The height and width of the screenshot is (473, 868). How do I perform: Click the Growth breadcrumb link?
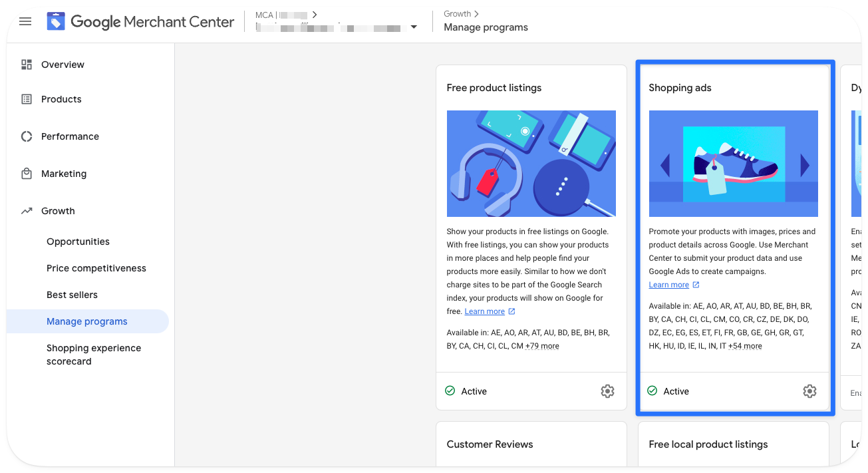(457, 14)
